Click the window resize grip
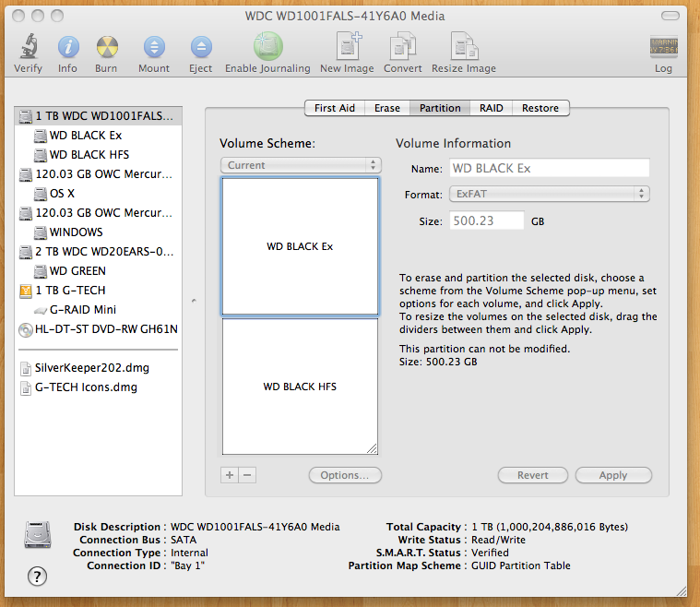 pyautogui.click(x=682, y=591)
